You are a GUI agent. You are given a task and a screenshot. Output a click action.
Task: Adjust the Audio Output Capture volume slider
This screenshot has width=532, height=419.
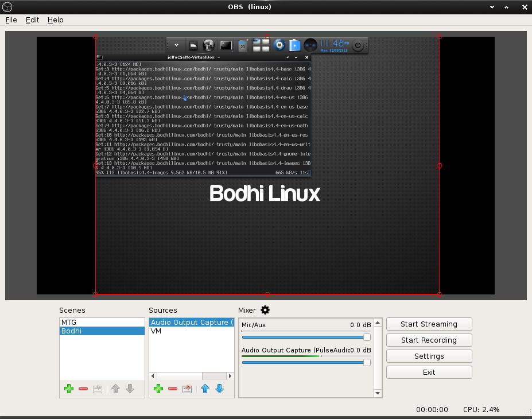306,363
